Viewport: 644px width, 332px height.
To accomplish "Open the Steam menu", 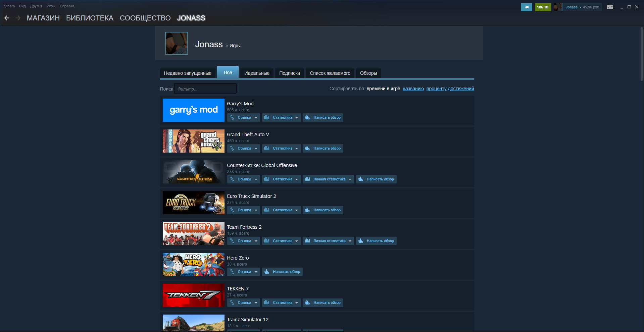I will (9, 6).
